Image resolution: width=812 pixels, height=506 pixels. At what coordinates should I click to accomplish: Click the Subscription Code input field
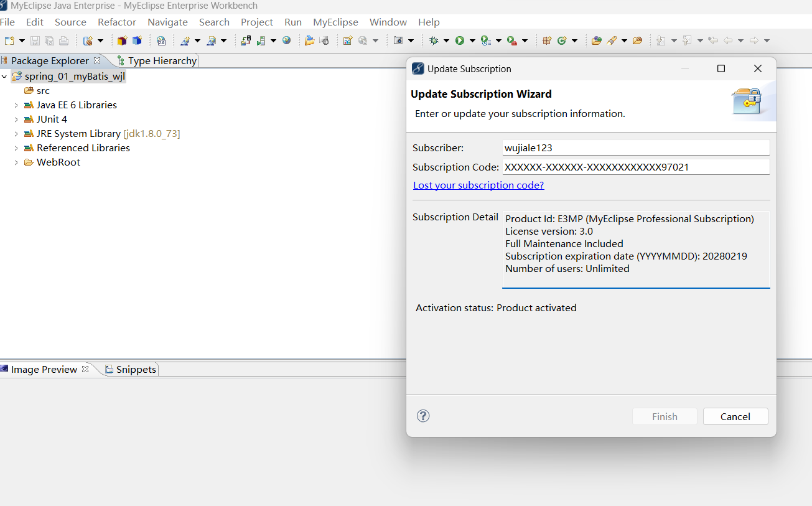tap(636, 167)
